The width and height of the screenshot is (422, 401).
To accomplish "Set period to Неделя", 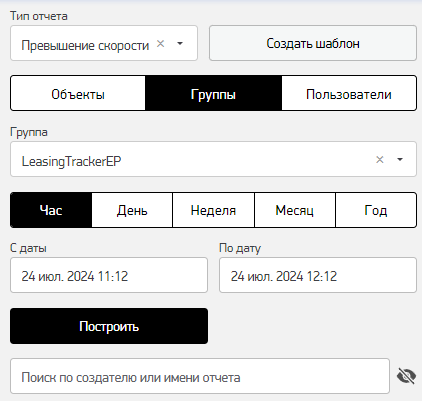I will (x=213, y=210).
